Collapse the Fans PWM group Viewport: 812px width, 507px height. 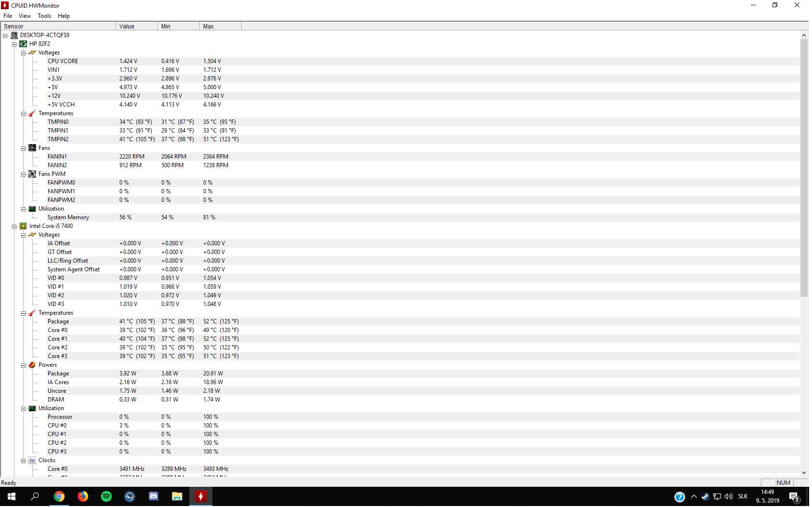(23, 174)
